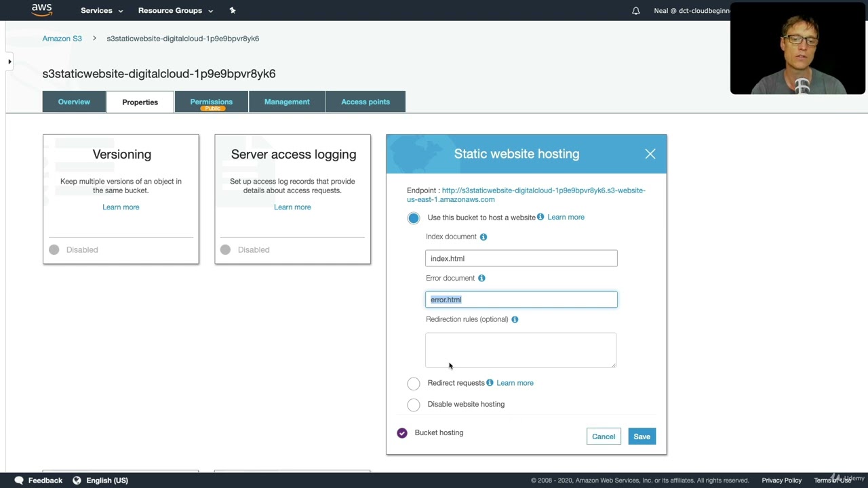Click info icon beside Redirection rules
Screen dimensions: 868x488
(515, 319)
